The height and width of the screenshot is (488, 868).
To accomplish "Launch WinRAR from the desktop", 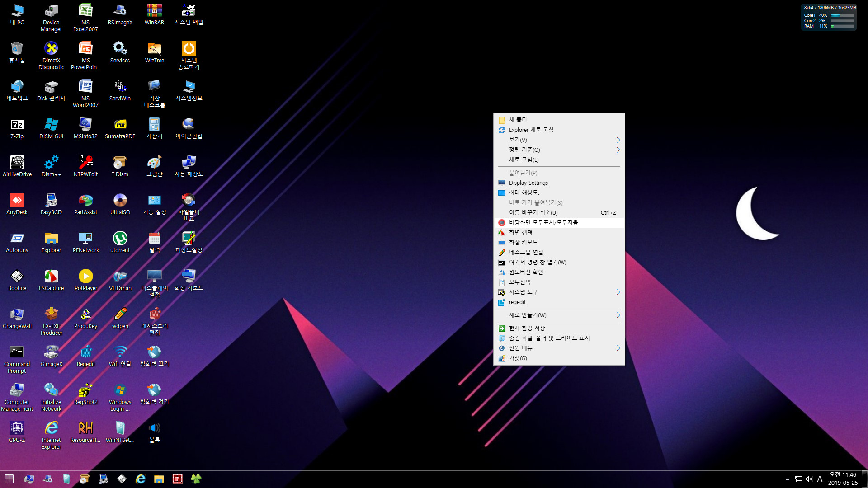I will [154, 15].
